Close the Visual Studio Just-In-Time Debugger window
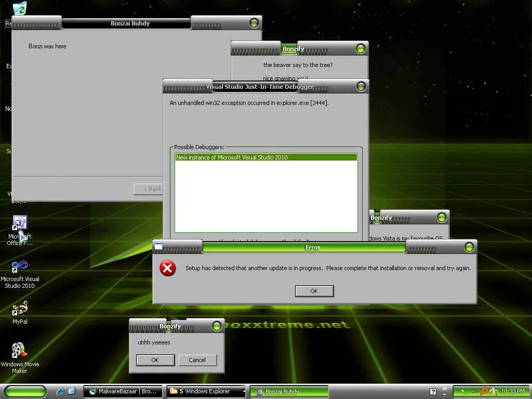The image size is (532, 399). [361, 87]
